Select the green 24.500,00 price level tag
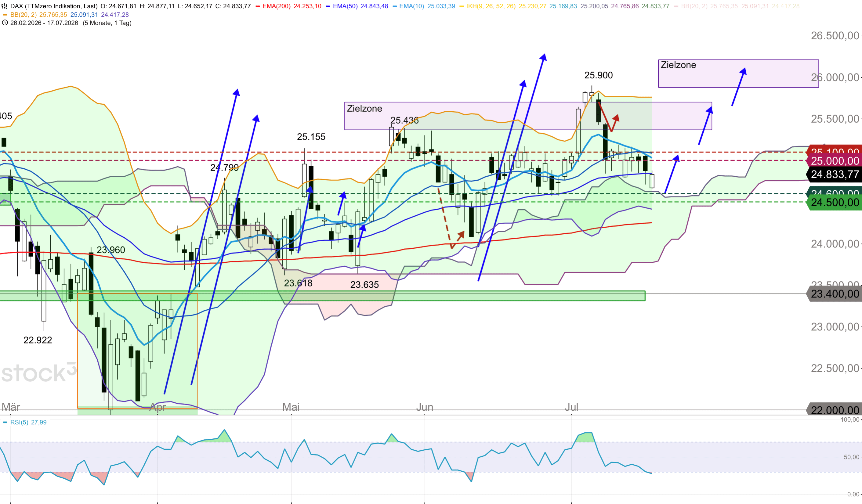Image resolution: width=862 pixels, height=504 pixels. coord(834,202)
